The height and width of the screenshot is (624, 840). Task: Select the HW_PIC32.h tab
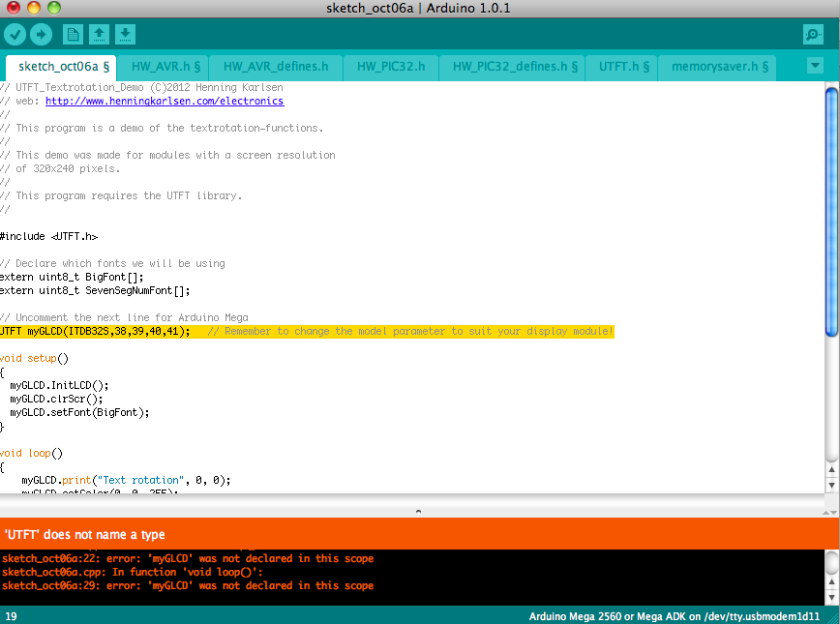[391, 67]
